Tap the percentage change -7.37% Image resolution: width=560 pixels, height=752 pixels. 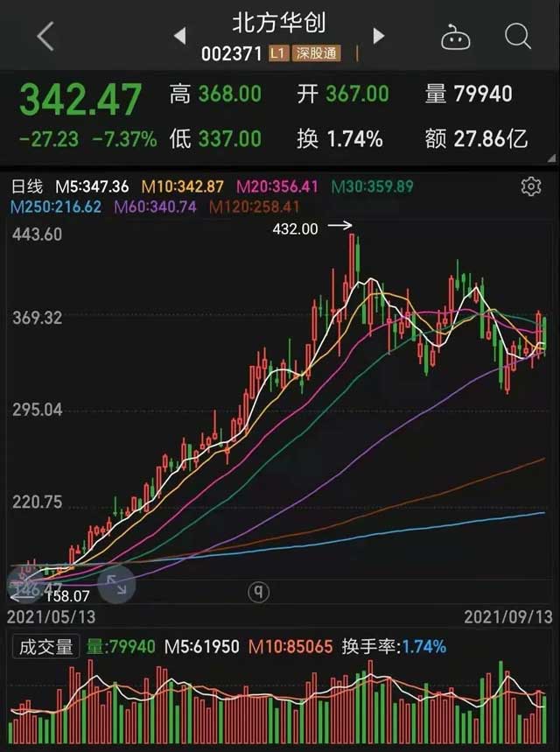tap(124, 139)
